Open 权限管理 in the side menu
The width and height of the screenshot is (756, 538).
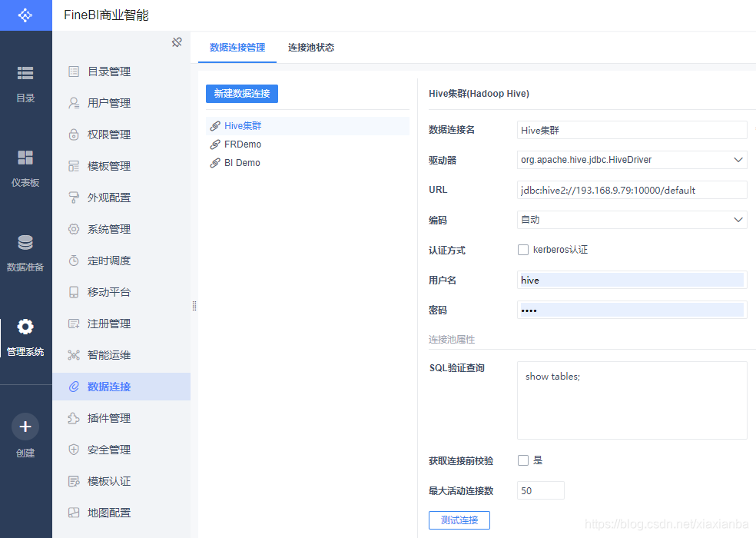(x=121, y=134)
